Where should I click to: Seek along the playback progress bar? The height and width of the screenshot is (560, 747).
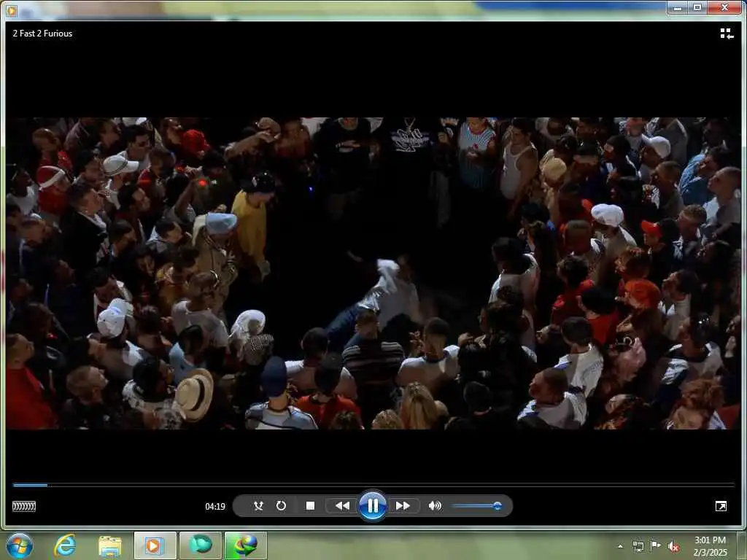[373, 485]
